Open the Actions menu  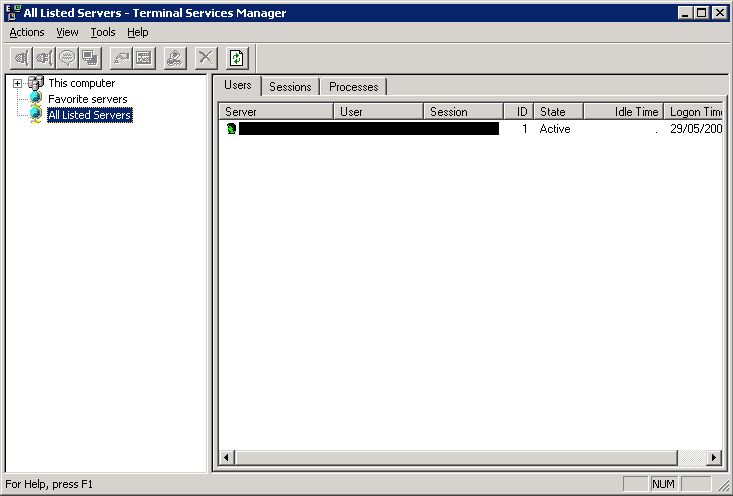27,32
